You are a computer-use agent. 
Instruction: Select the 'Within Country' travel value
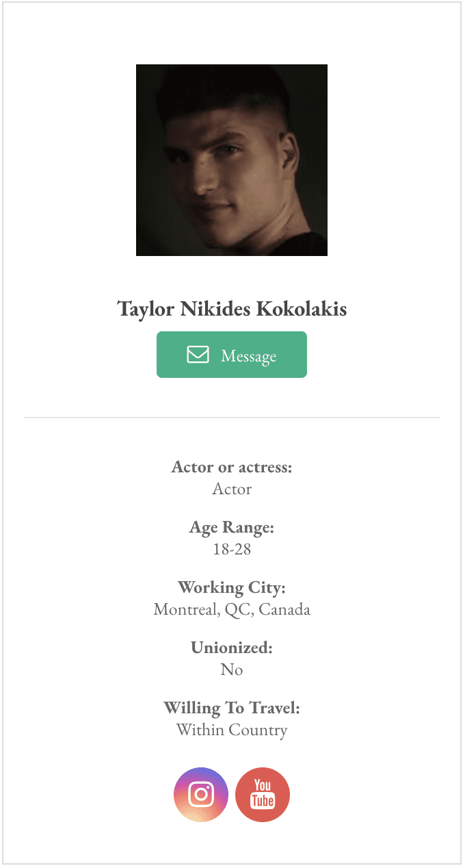click(x=232, y=730)
